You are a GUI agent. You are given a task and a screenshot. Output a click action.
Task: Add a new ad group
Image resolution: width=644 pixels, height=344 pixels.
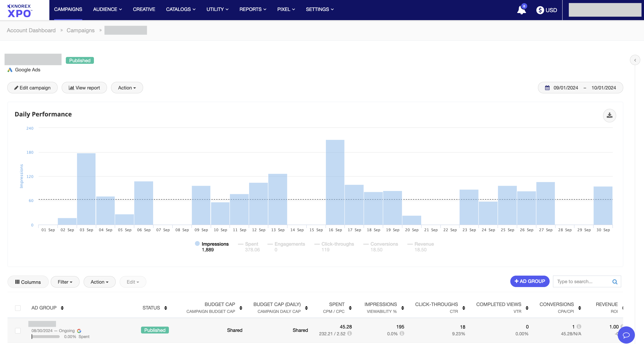coord(530,281)
